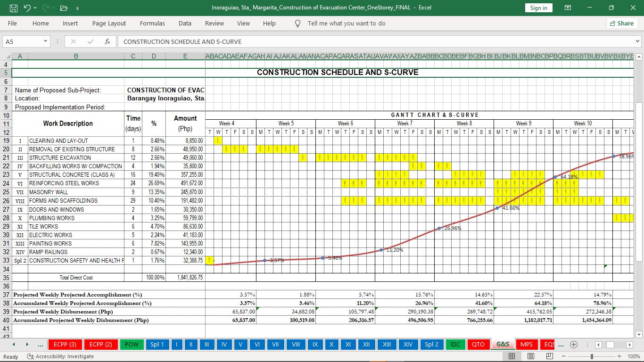Open the Help ribbon tab
The width and height of the screenshot is (644, 362).
[x=269, y=24]
